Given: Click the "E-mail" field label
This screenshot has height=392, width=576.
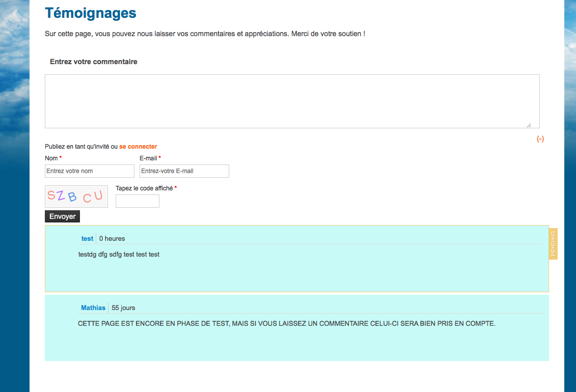Looking at the screenshot, I should point(148,158).
